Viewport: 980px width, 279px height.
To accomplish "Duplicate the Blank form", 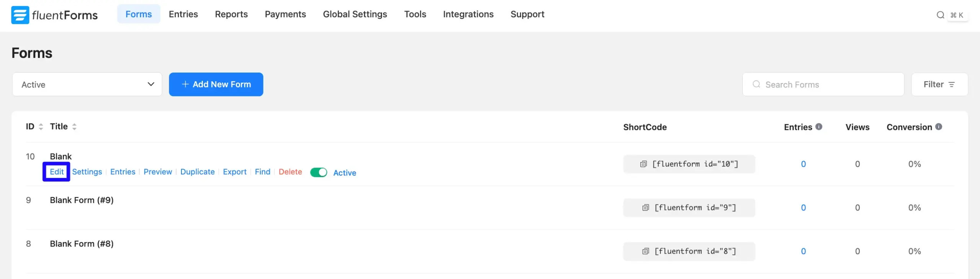I will tap(198, 172).
